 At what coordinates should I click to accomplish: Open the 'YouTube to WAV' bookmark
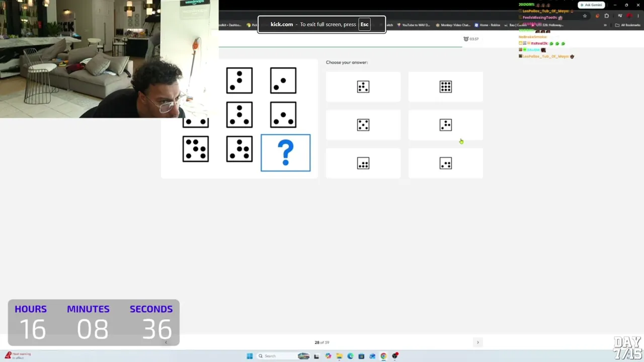click(414, 25)
